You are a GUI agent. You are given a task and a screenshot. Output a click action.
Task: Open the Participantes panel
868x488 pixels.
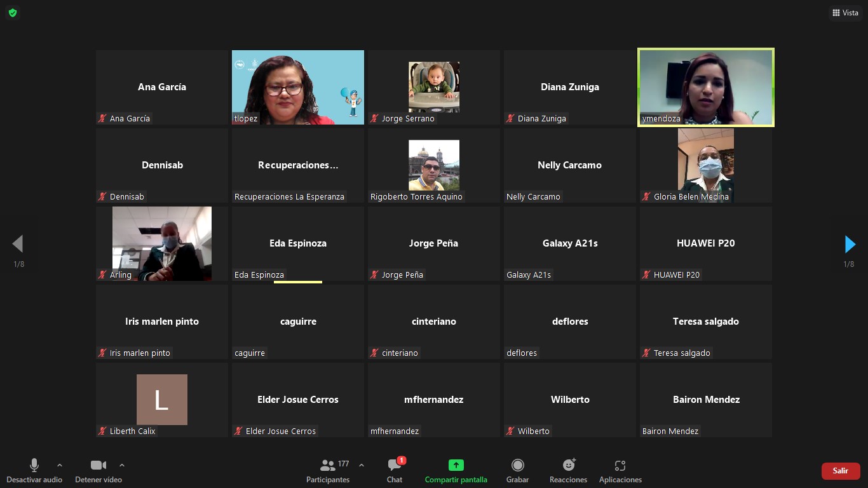328,470
